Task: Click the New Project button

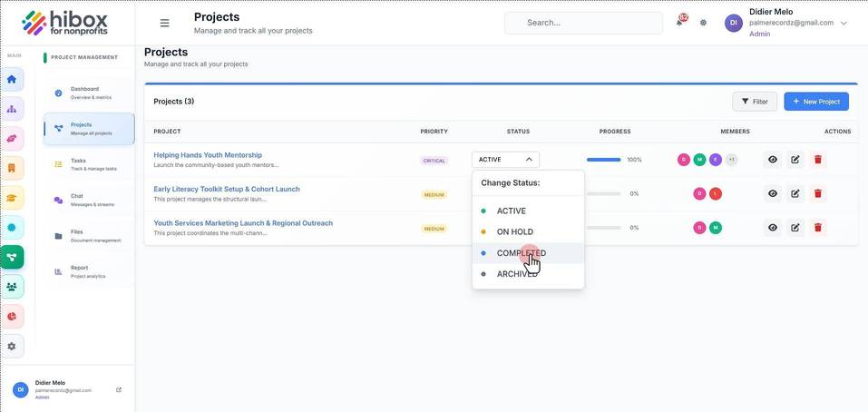Action: tap(816, 102)
